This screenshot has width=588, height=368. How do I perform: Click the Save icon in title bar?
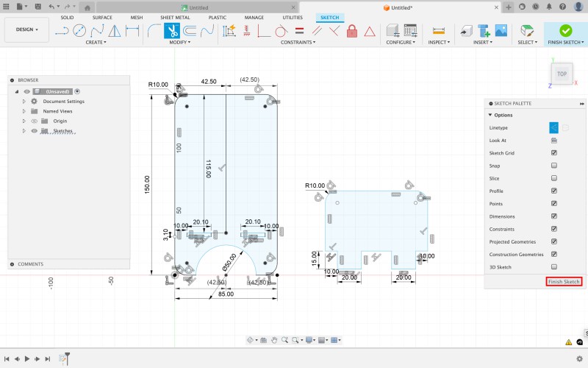click(38, 7)
